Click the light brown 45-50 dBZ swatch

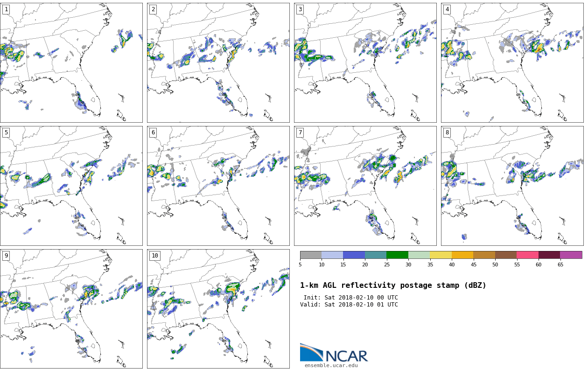[484, 255]
